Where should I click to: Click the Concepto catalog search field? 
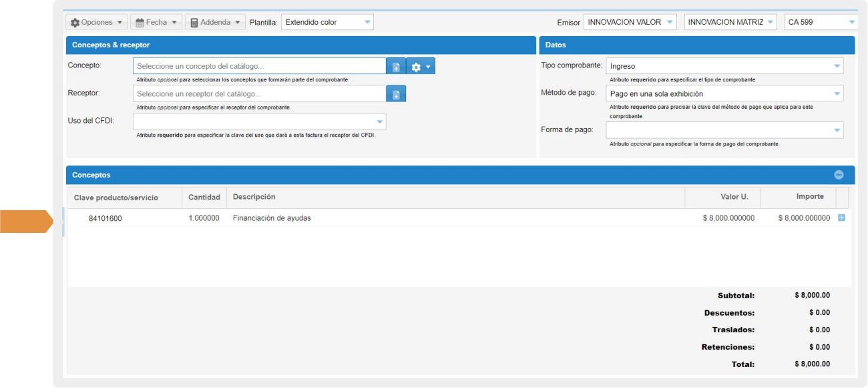pyautogui.click(x=259, y=66)
